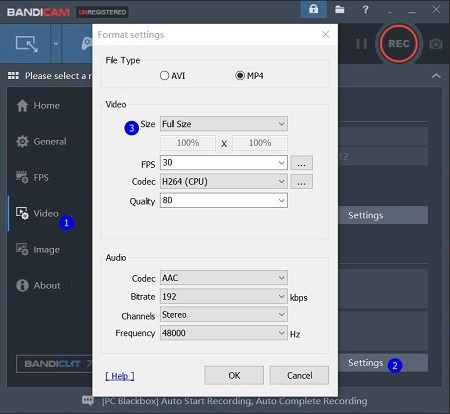
Task: Open the video Codec H264 (CPU) dropdown
Action: [x=224, y=182]
